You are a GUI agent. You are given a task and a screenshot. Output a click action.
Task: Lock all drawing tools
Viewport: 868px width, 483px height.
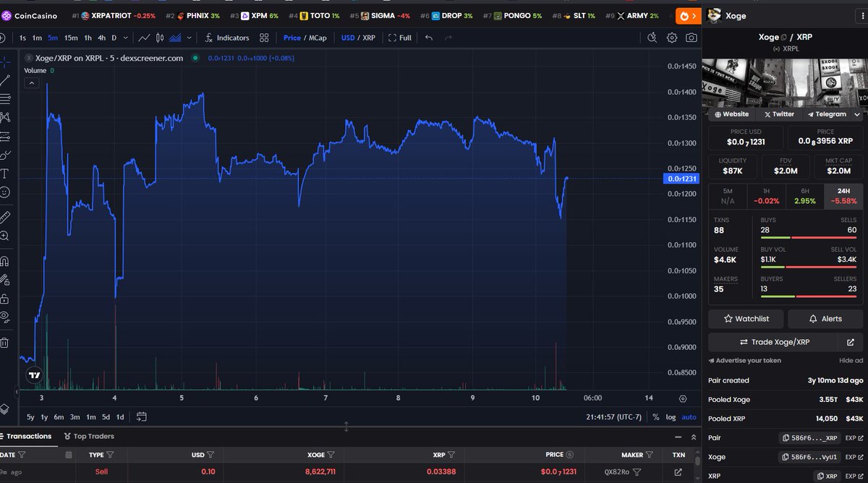(x=5, y=298)
